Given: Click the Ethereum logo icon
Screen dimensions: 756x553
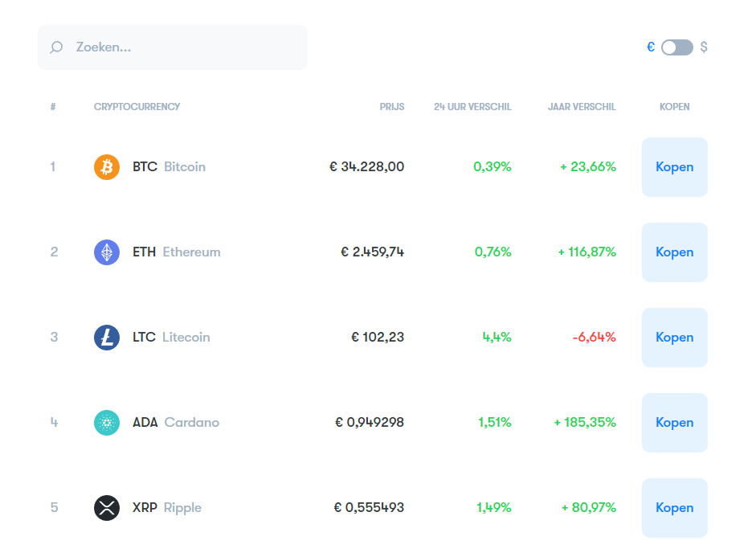Looking at the screenshot, I should (x=107, y=252).
